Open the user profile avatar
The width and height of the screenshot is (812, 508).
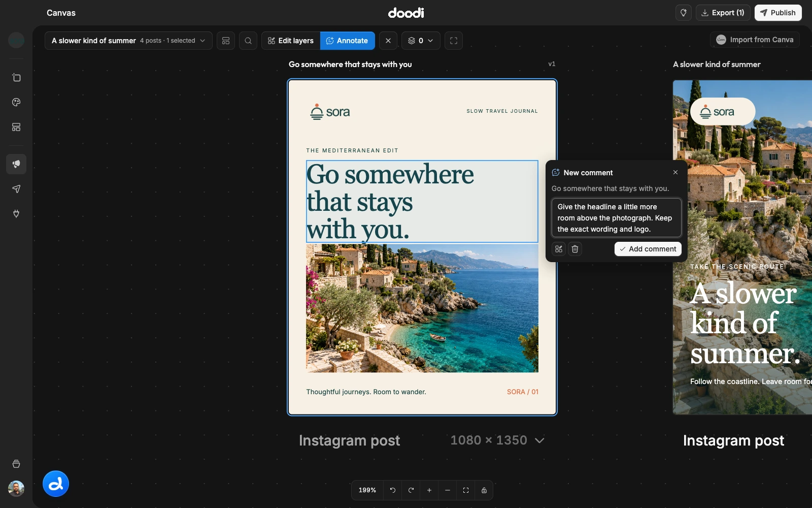coord(16,489)
